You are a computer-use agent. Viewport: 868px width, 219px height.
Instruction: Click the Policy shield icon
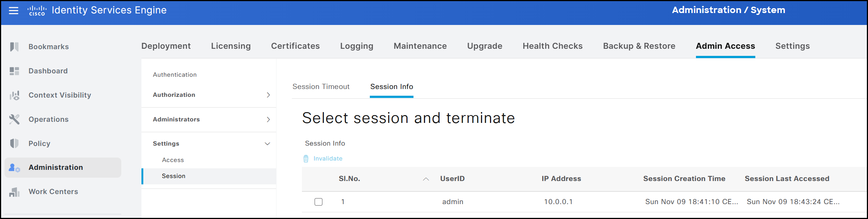(14, 143)
